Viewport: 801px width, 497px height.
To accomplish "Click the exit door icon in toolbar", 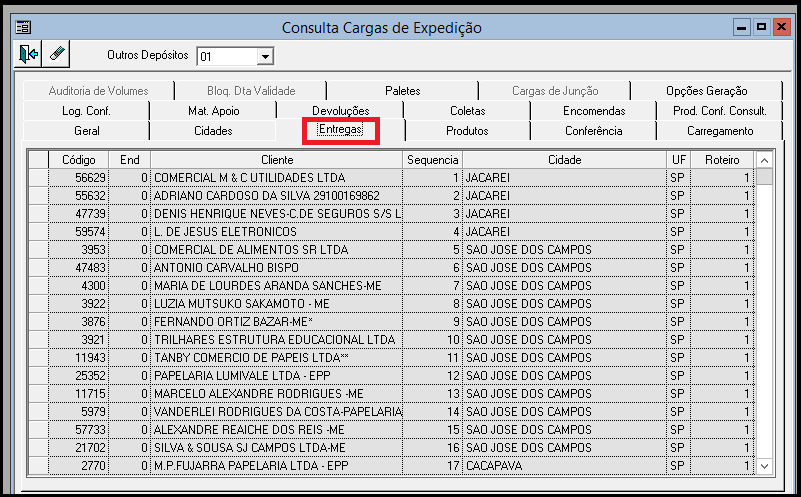I will click(x=28, y=54).
